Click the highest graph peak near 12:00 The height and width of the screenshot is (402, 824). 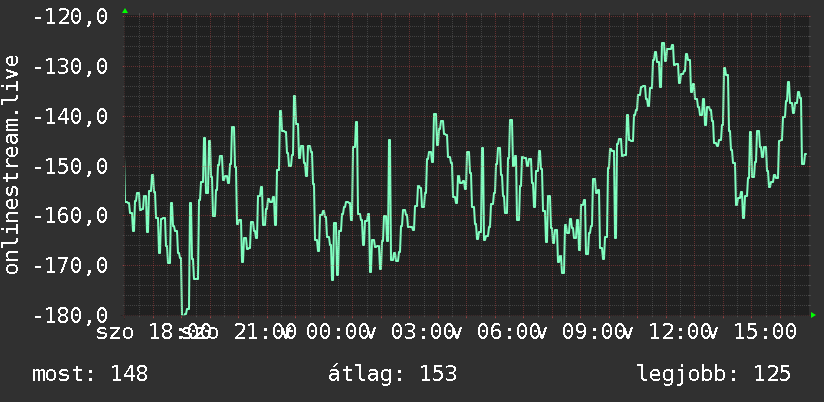pos(663,44)
